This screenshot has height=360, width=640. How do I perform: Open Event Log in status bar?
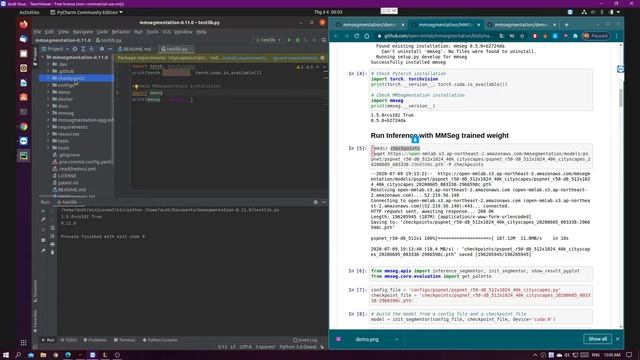click(305, 340)
